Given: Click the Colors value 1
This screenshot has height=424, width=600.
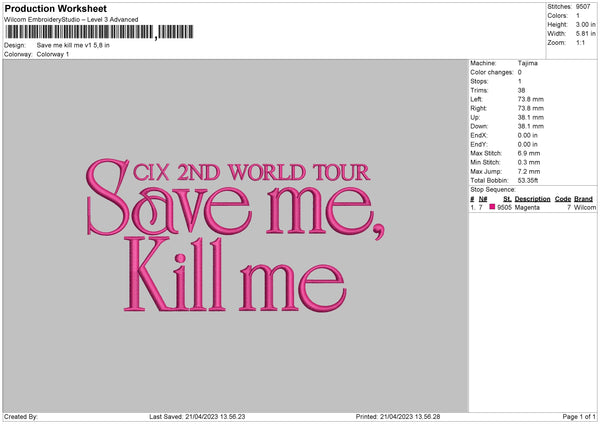Looking at the screenshot, I should [578, 16].
